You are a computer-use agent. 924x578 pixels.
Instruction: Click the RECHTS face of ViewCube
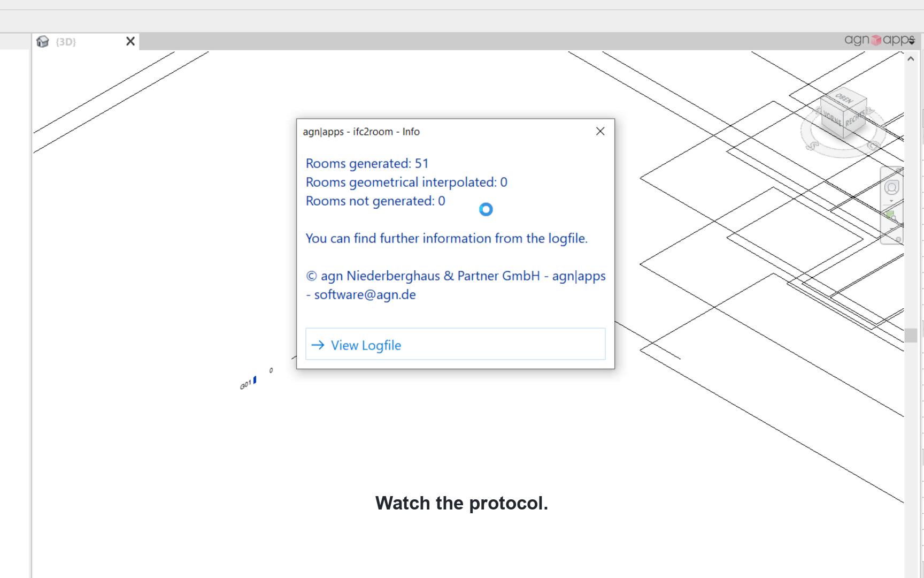[854, 119]
